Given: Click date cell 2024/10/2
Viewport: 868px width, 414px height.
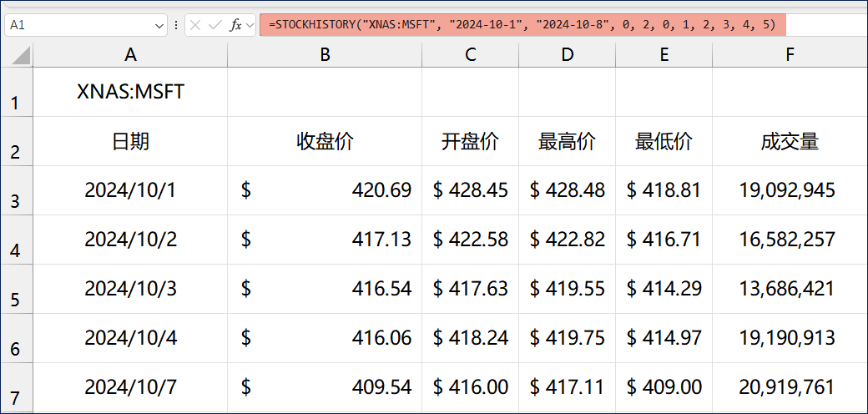Looking at the screenshot, I should 130,240.
